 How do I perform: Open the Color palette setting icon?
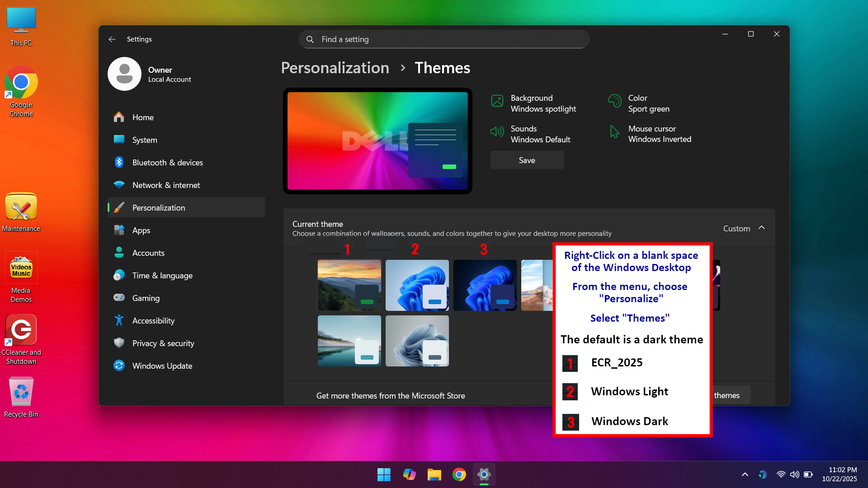[x=615, y=101]
